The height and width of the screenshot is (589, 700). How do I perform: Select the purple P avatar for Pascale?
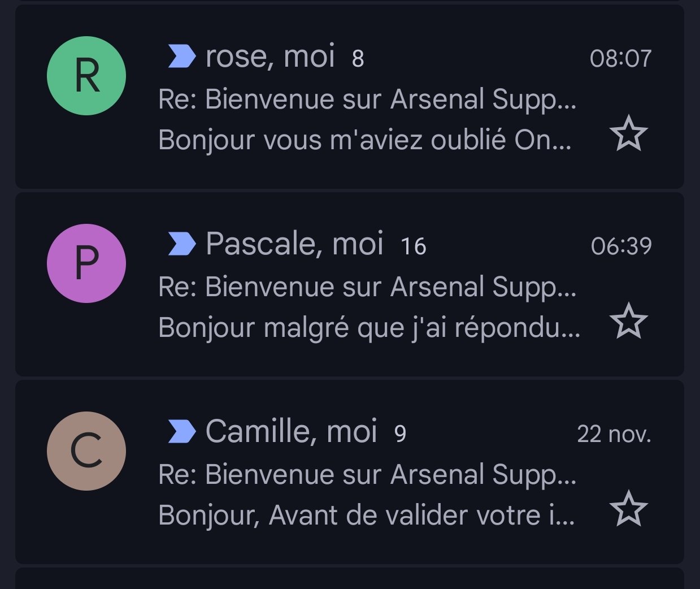(x=86, y=263)
